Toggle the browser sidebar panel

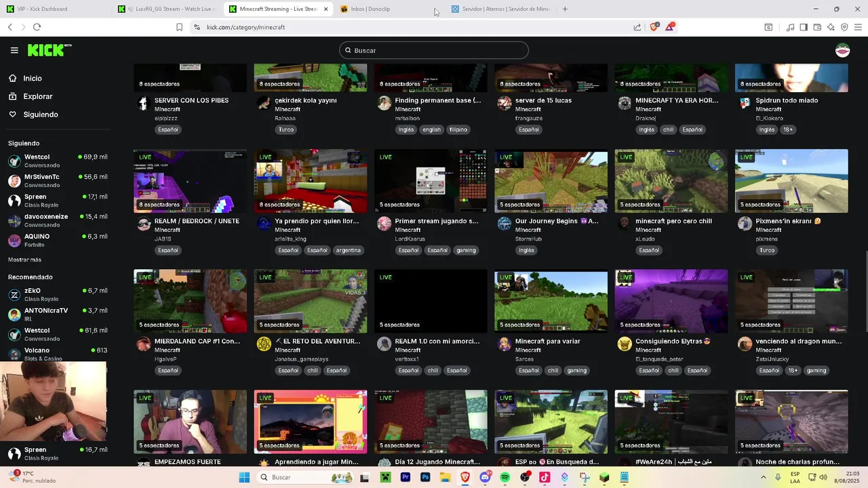tap(804, 27)
